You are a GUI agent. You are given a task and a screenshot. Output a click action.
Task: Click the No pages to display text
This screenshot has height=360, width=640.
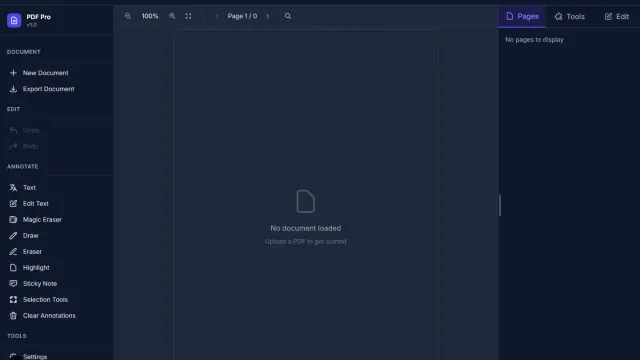[x=534, y=40]
